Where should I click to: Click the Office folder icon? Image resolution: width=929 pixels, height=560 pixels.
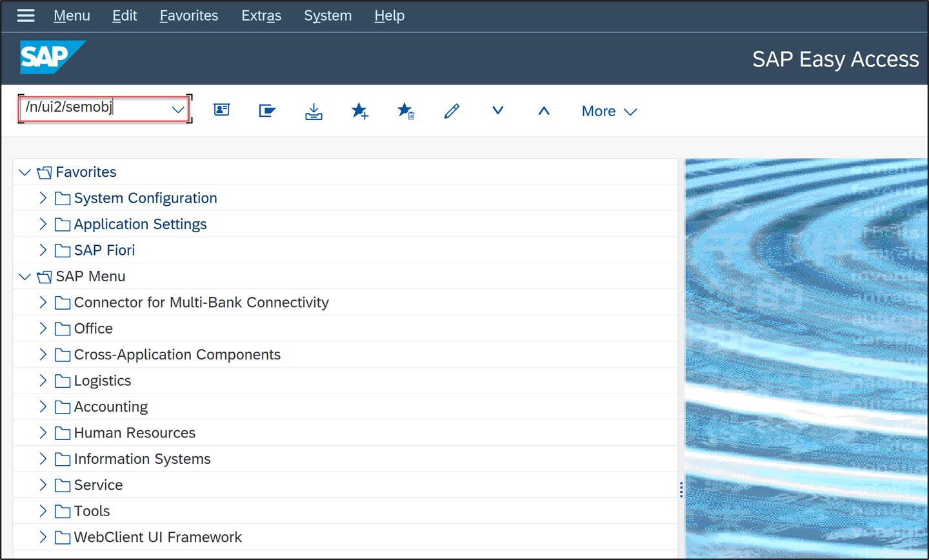tap(63, 329)
